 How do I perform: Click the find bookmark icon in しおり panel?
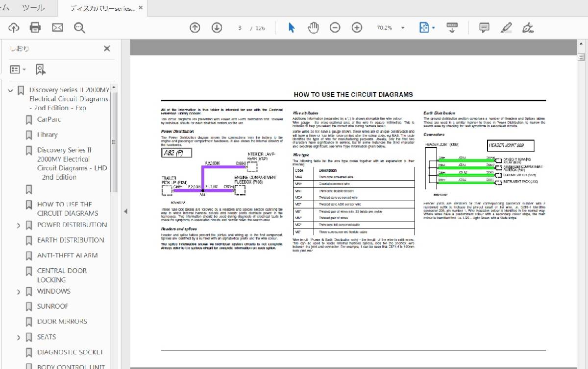click(x=40, y=69)
